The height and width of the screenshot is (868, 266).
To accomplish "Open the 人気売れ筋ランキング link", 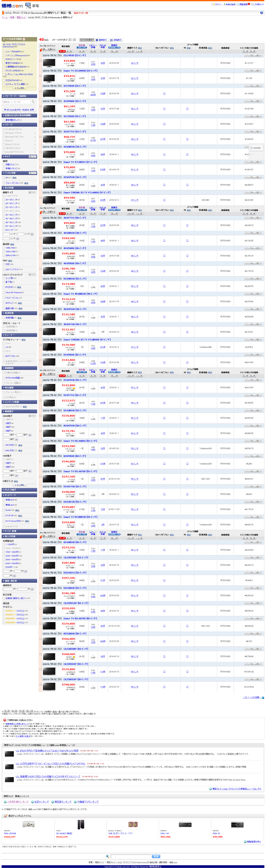I will (x=18, y=802).
